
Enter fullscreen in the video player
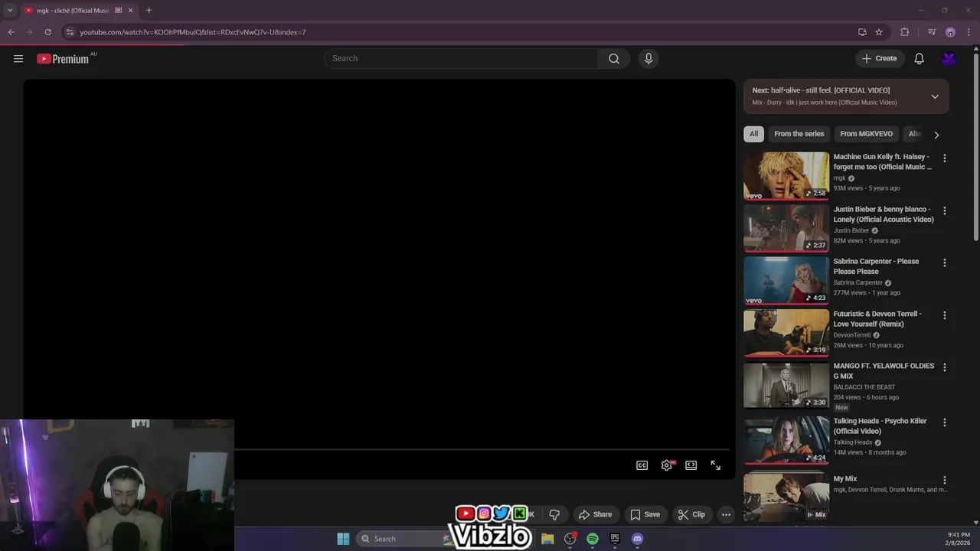(x=715, y=465)
